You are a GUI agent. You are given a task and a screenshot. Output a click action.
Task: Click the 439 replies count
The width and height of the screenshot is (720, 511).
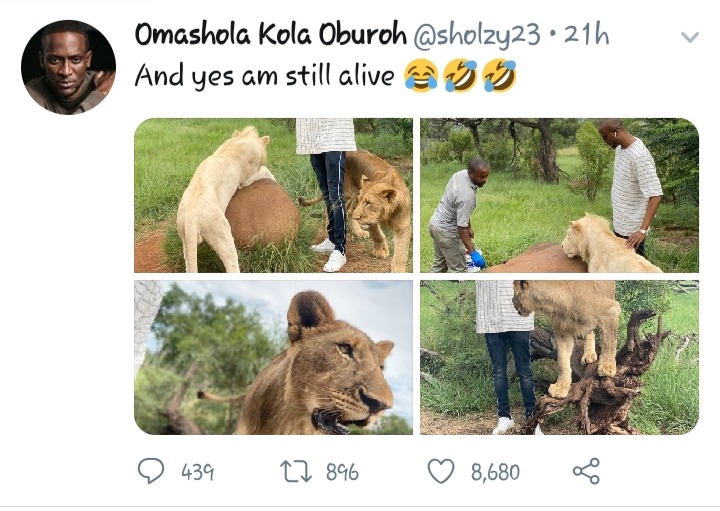point(197,472)
